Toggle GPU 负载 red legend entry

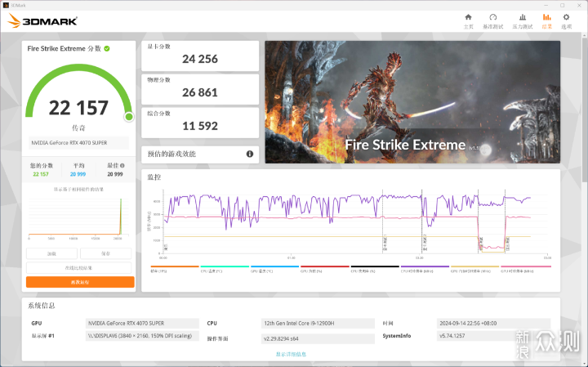[325, 269]
